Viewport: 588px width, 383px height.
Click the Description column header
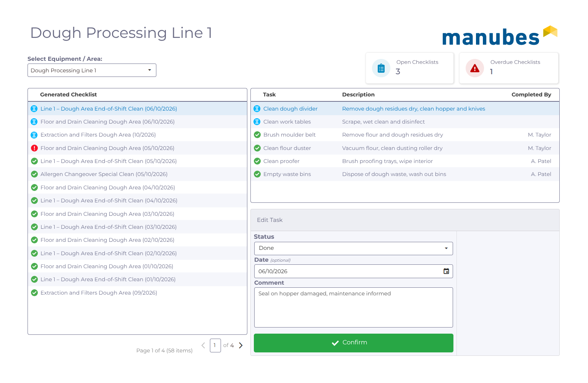358,95
